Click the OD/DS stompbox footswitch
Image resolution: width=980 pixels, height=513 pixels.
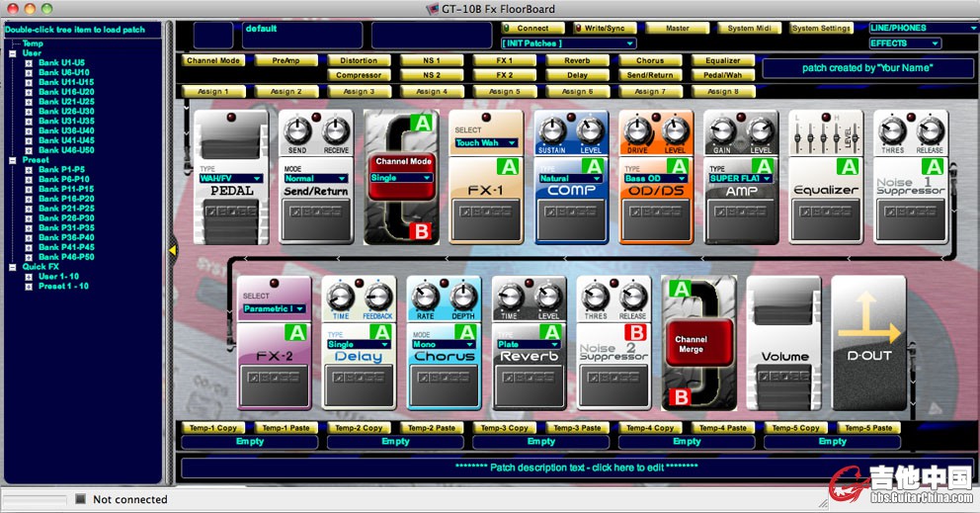(x=656, y=220)
